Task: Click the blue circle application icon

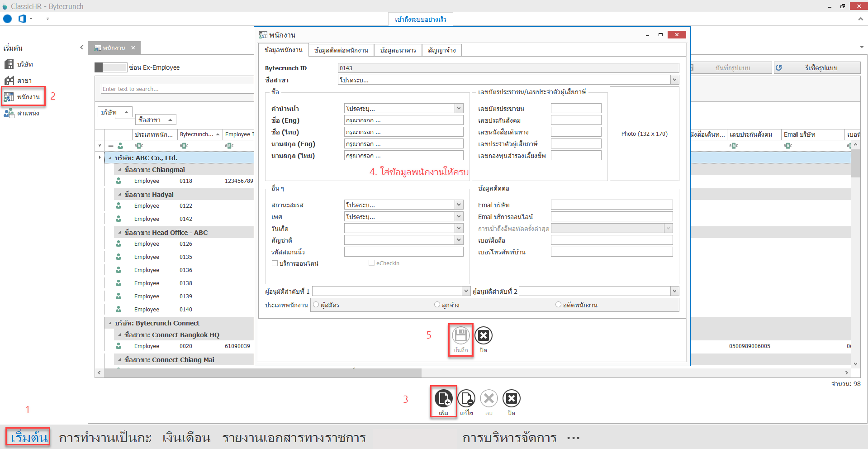Action: [8, 19]
